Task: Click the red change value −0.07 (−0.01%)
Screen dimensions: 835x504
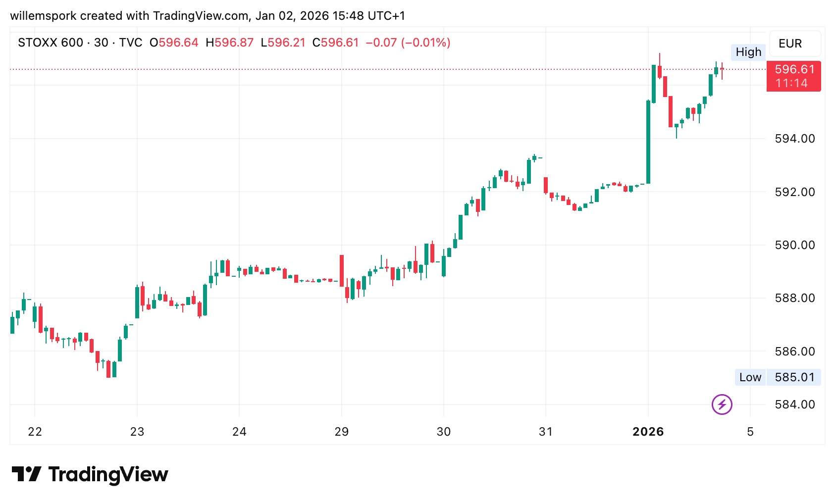Action: point(408,43)
